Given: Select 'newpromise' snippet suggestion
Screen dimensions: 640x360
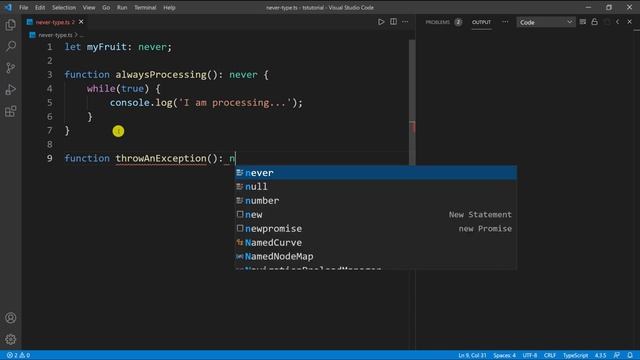Looking at the screenshot, I should coord(376,229).
